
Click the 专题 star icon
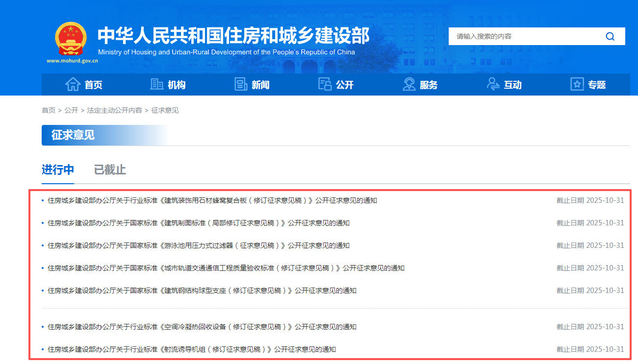point(577,84)
